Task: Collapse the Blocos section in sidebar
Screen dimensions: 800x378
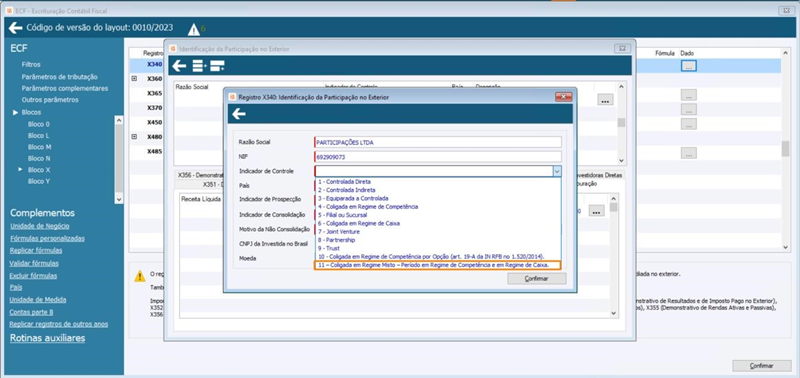Action: (x=16, y=112)
